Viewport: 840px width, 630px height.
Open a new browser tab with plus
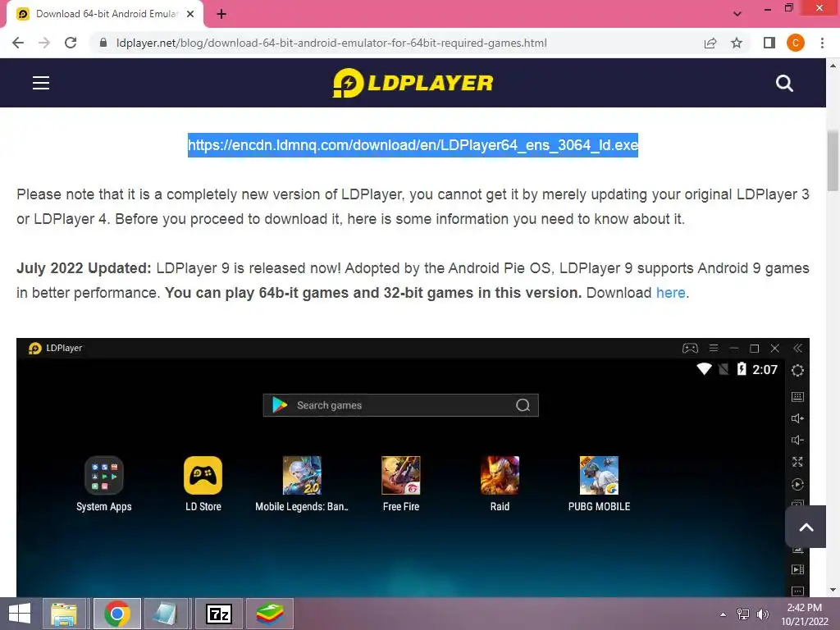221,14
